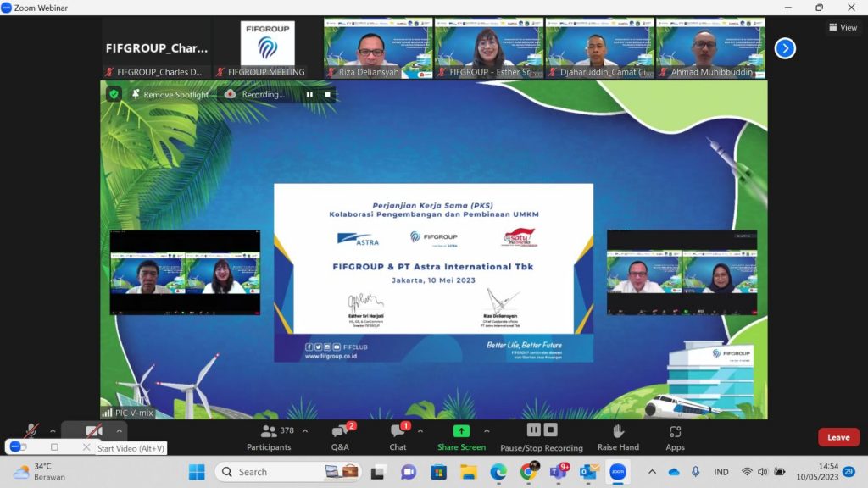
Task: Open Microsoft Teams from the taskbar
Action: (559, 472)
